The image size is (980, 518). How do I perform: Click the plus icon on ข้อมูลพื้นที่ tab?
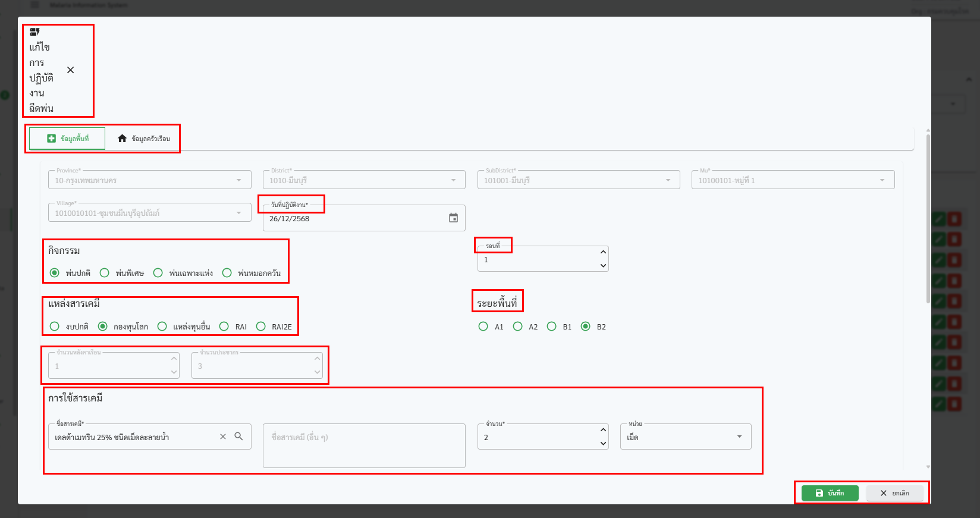tap(52, 139)
